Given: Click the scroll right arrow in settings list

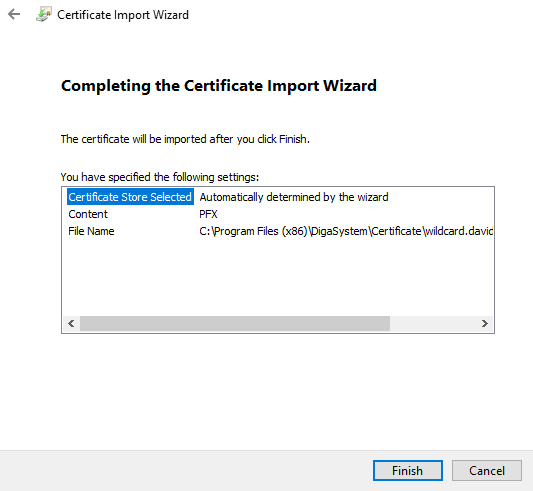Looking at the screenshot, I should tap(485, 323).
